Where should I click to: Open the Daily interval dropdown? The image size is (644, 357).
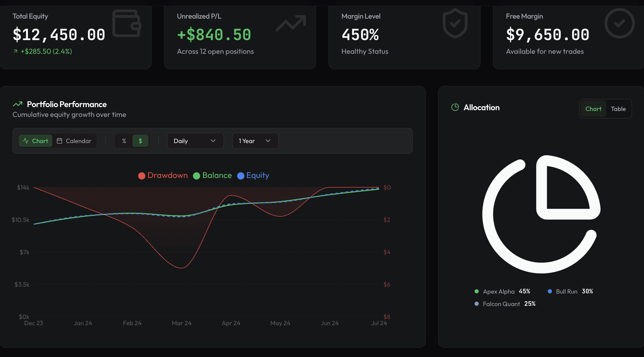click(x=195, y=141)
